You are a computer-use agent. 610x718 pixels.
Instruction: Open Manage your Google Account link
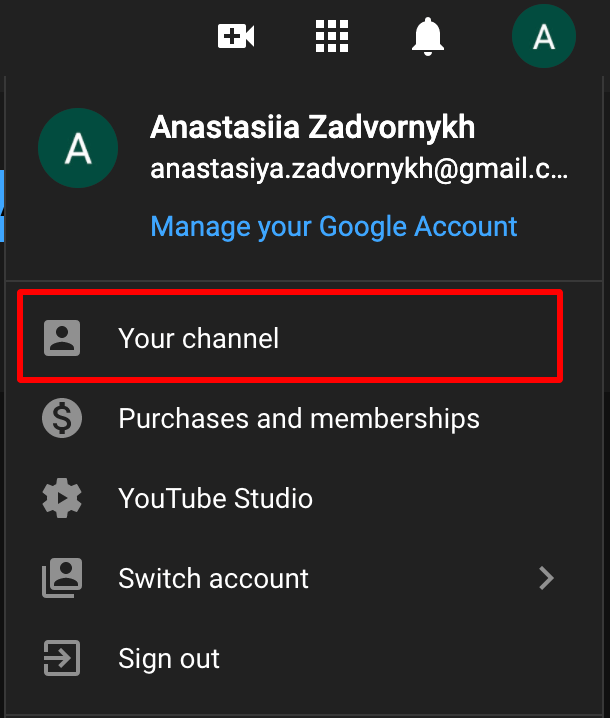(334, 227)
